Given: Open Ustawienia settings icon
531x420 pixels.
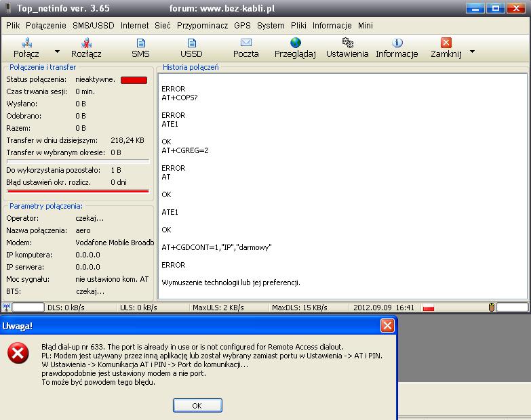Looking at the screenshot, I should point(347,43).
